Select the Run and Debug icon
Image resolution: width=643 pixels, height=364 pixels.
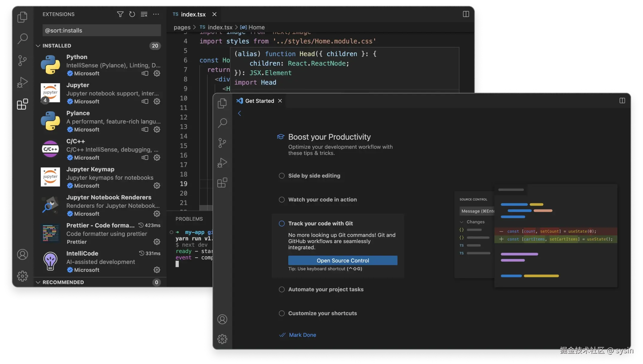click(22, 82)
